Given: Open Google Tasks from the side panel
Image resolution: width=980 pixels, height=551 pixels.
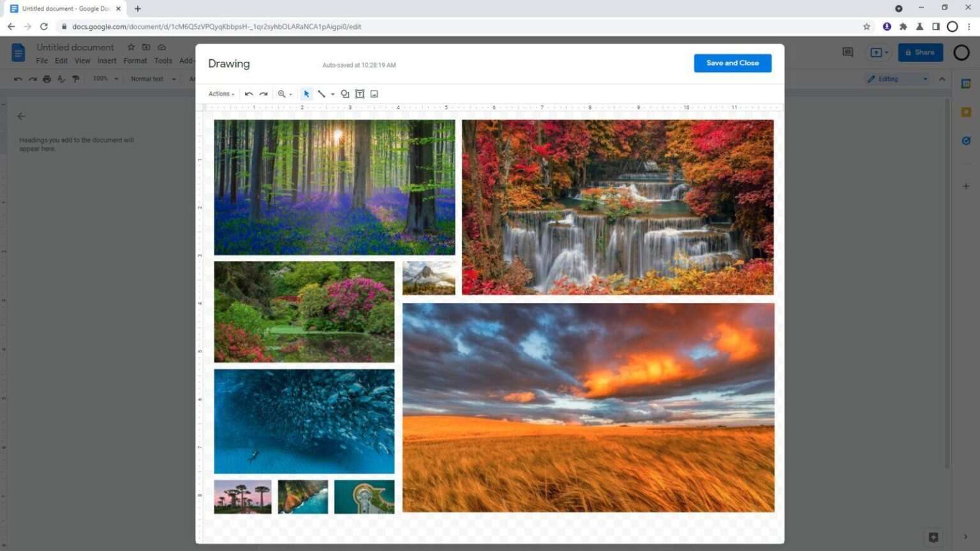Looking at the screenshot, I should (x=966, y=140).
